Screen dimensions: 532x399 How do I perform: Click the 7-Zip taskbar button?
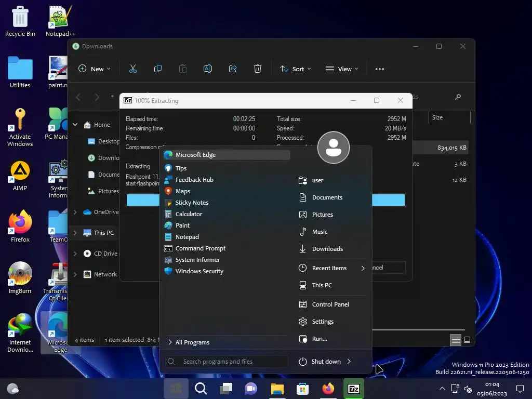(x=353, y=389)
